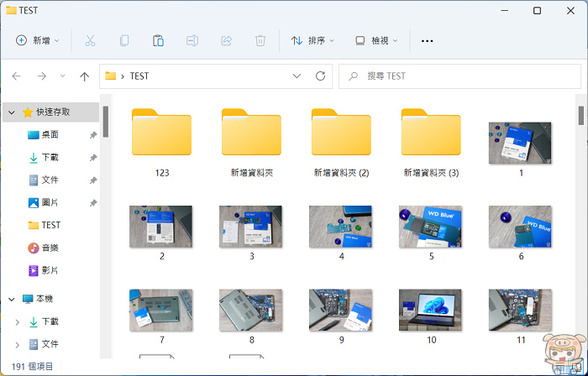Select laptop image thumbnail 10

pos(430,310)
